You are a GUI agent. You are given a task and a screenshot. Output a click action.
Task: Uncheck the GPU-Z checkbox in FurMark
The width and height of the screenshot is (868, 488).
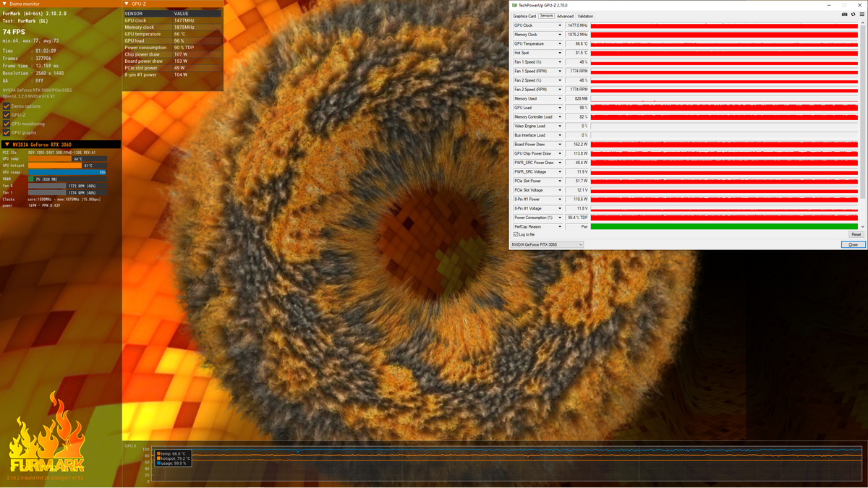click(x=7, y=115)
